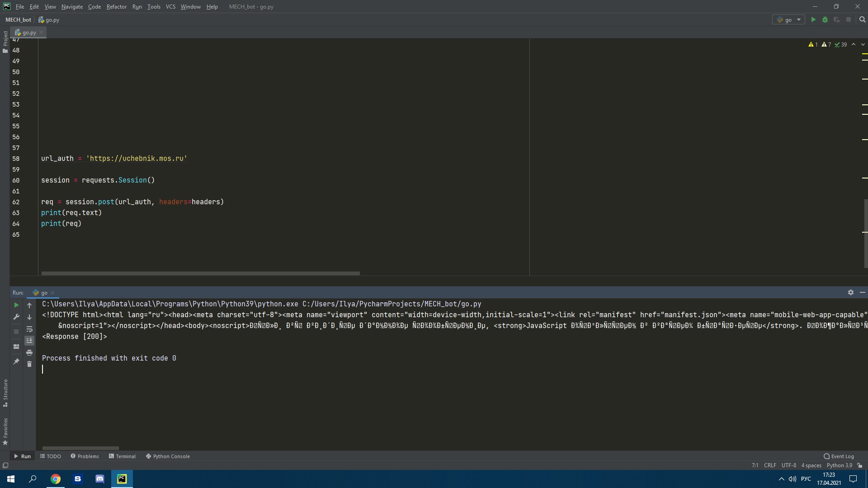Pin the run tab
Image resolution: width=868 pixels, height=488 pixels.
pyautogui.click(x=16, y=361)
